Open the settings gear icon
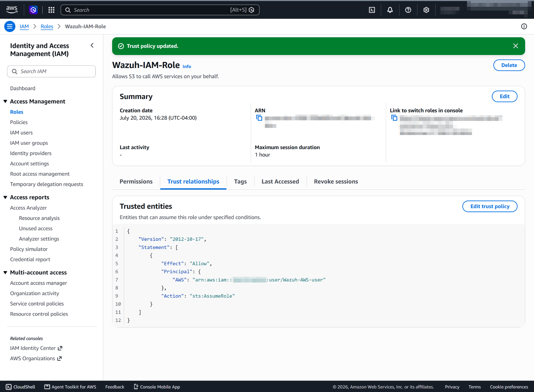This screenshot has height=392, width=534. coord(426,10)
